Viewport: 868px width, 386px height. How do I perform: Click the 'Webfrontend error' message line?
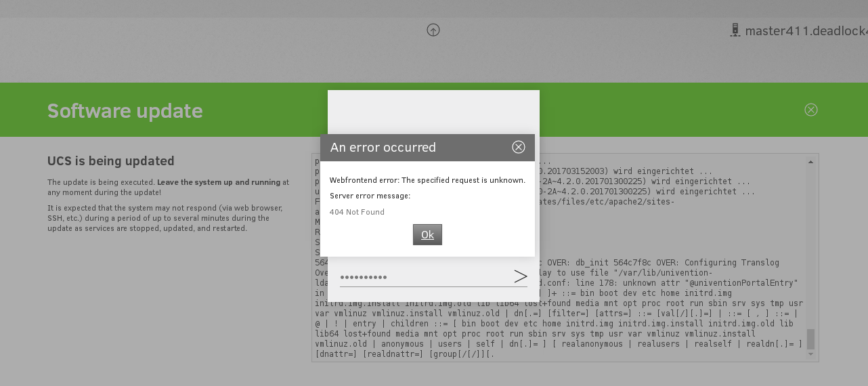point(427,180)
